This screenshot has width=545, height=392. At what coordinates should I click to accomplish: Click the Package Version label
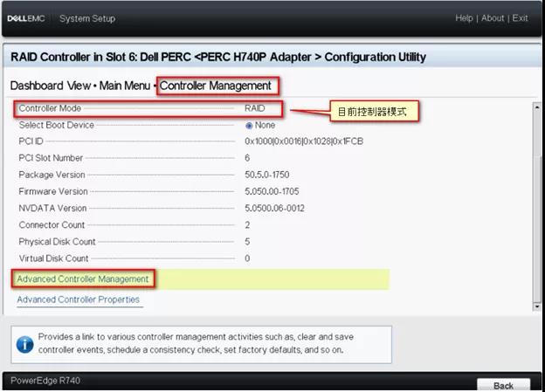tap(52, 175)
